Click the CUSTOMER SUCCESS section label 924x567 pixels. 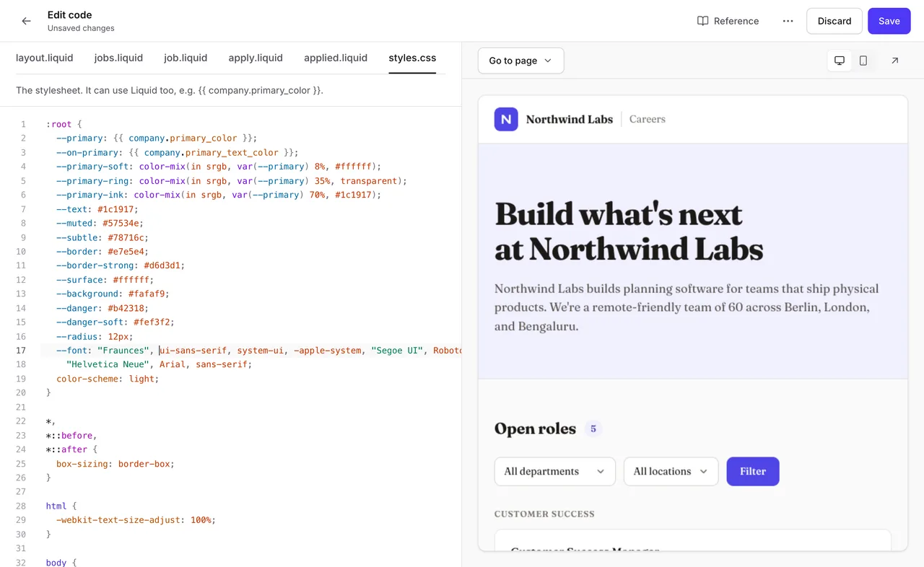[x=544, y=514]
